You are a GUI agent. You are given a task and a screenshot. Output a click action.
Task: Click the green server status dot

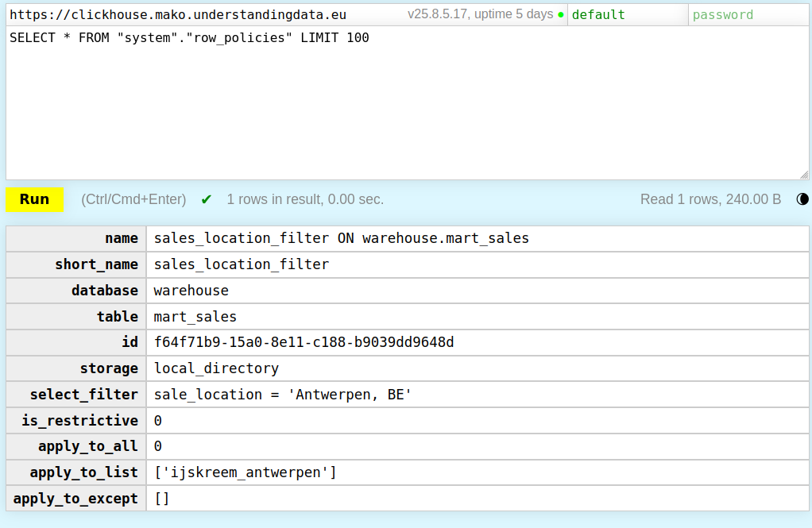(x=561, y=15)
